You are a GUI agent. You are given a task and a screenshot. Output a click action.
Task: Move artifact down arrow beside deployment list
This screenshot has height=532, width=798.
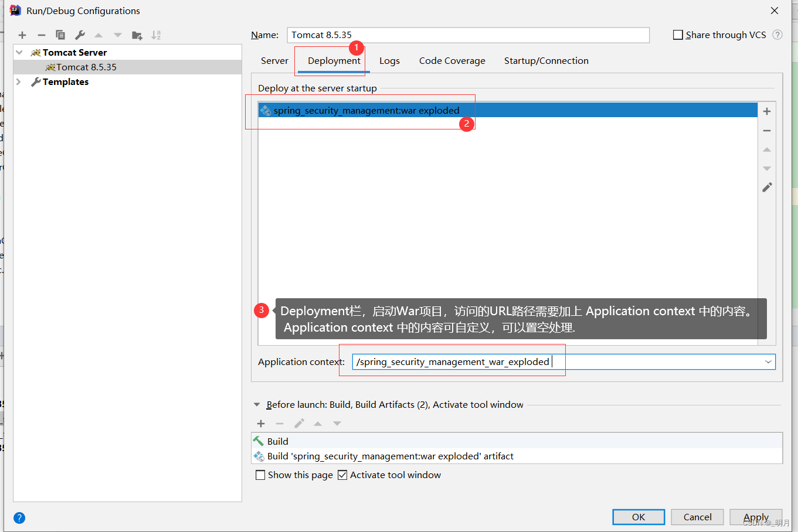[x=767, y=169]
